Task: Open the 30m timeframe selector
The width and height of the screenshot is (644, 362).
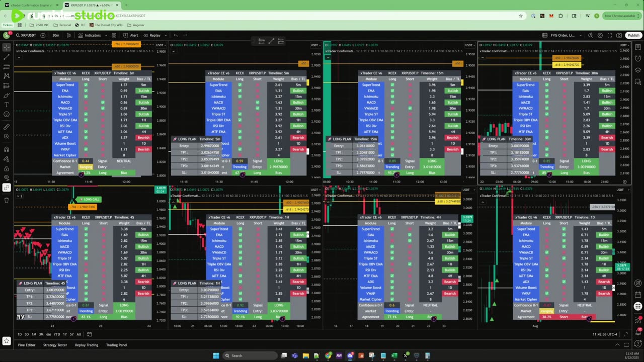Action: [x=56, y=35]
